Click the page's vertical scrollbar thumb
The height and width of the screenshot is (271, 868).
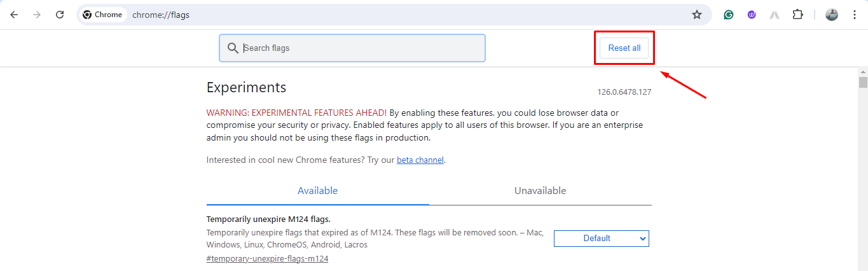[863, 83]
